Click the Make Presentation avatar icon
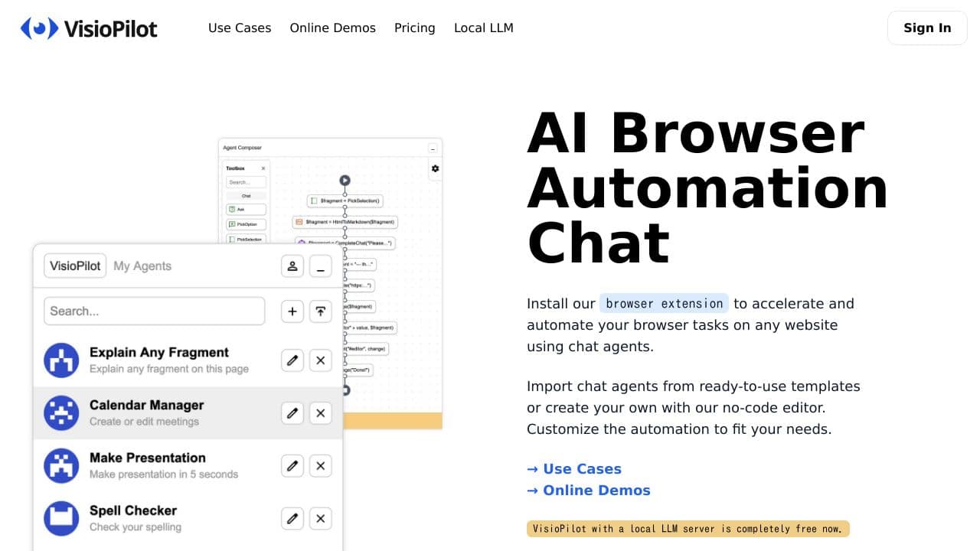Image resolution: width=980 pixels, height=551 pixels. pyautogui.click(x=61, y=465)
